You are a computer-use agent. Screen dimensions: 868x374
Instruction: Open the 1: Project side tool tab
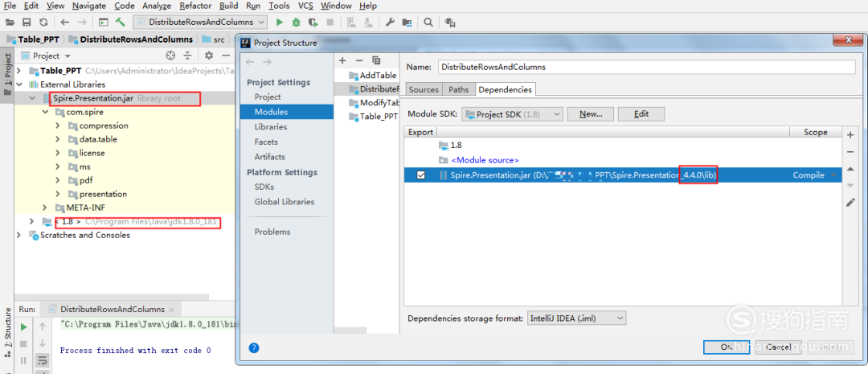point(7,74)
